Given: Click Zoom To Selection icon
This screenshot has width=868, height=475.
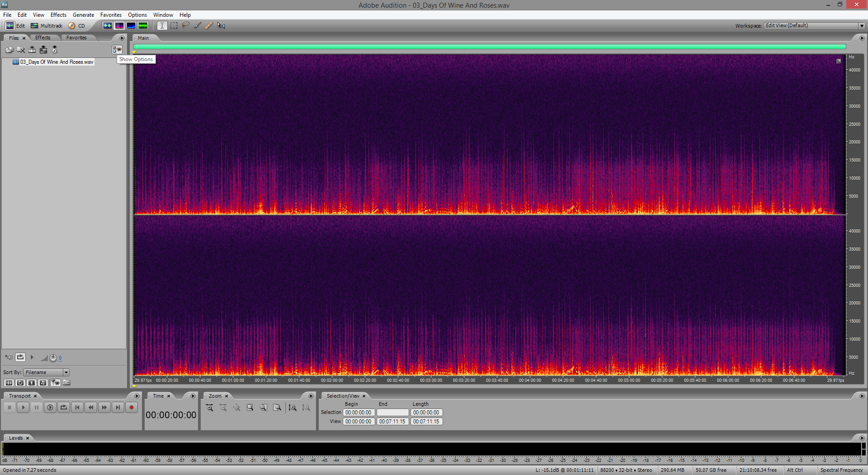Looking at the screenshot, I should point(250,408).
